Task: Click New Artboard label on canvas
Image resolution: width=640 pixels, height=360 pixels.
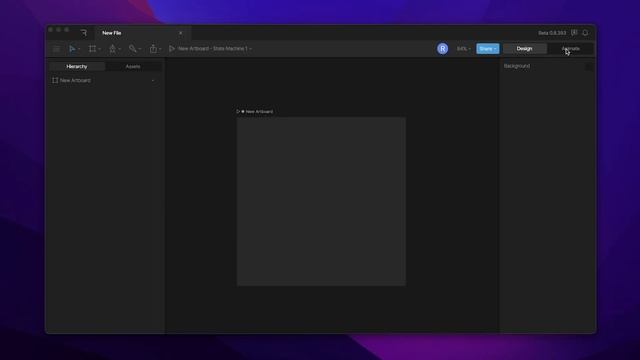Action: [x=259, y=111]
